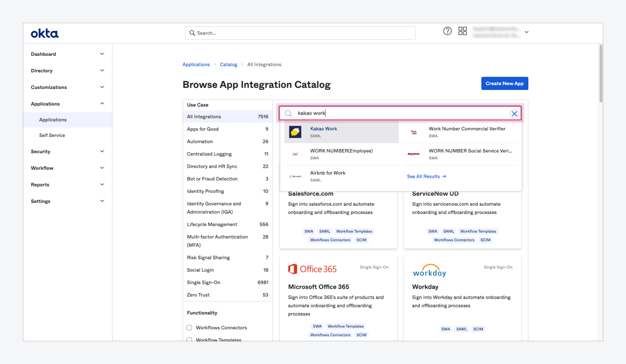The image size is (626, 364).
Task: Open Self Service in the sidebar
Action: [68, 135]
